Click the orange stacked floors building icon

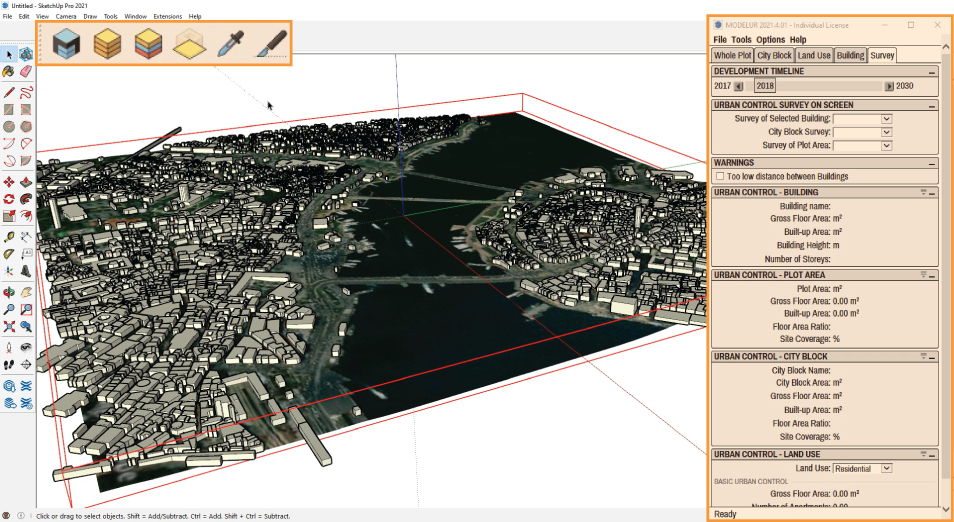coord(108,44)
